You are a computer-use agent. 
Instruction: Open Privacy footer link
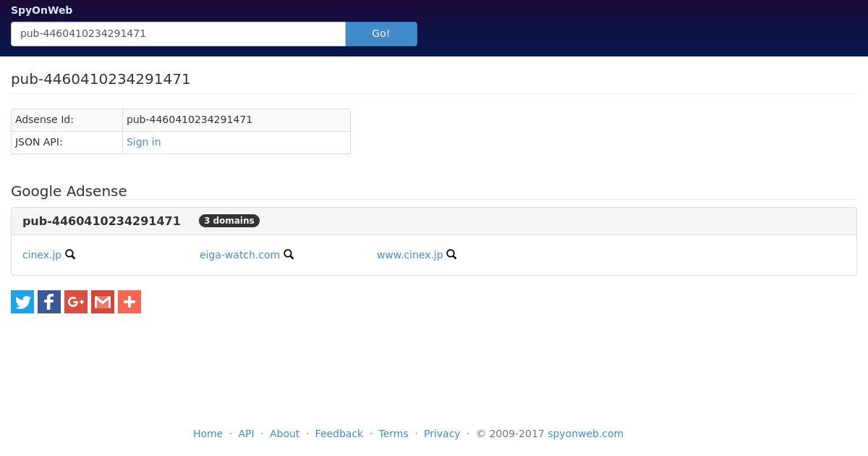pyautogui.click(x=442, y=434)
